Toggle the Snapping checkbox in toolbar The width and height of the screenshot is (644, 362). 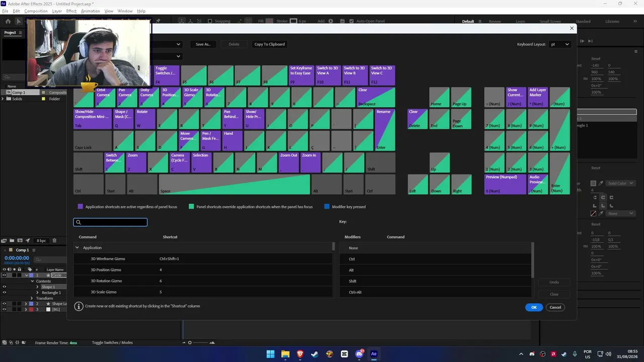pos(210,21)
